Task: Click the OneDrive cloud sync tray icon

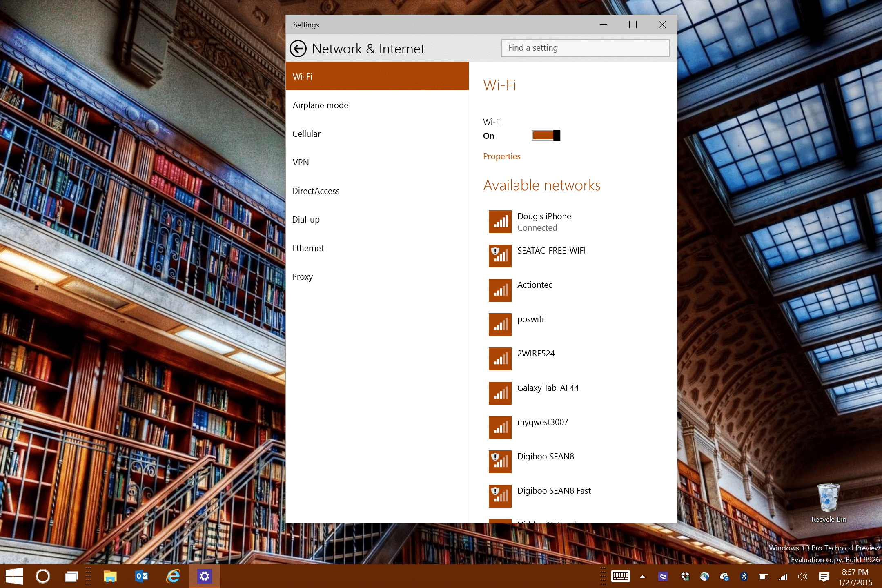Action: [x=724, y=577]
